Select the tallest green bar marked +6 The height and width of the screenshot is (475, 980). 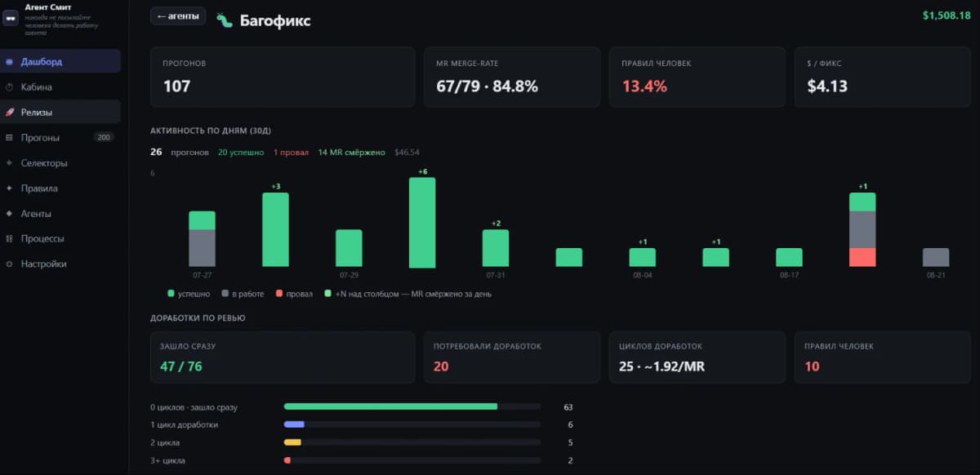(x=422, y=222)
